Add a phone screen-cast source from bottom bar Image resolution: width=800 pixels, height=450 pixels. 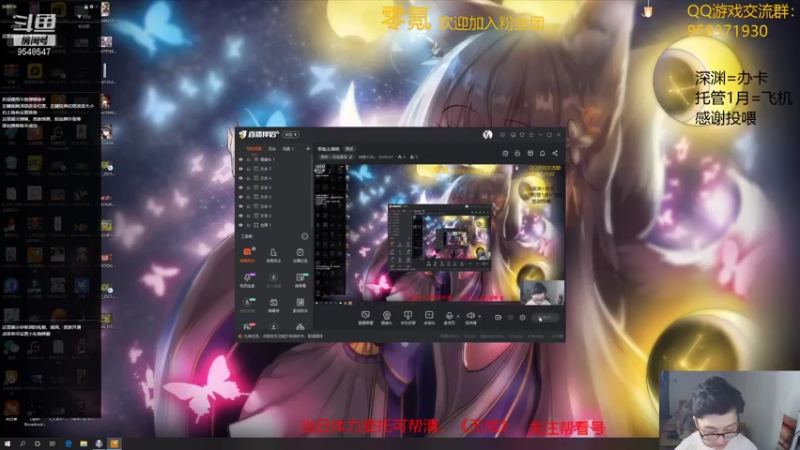pyautogui.click(x=408, y=317)
